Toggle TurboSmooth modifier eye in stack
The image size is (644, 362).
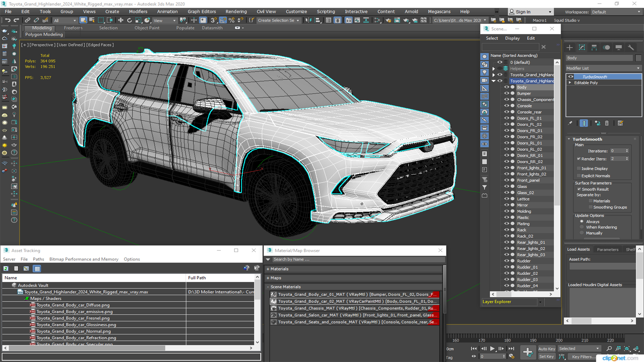click(x=571, y=77)
